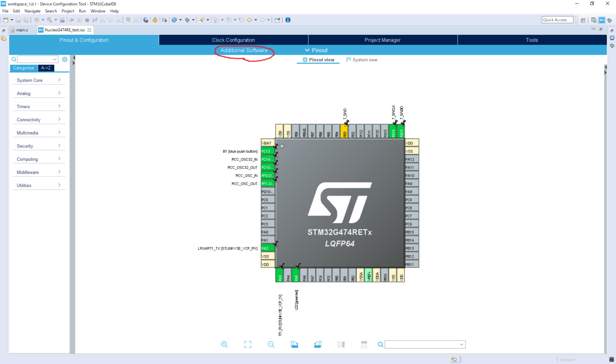Open the Navigate menu

click(x=32, y=11)
